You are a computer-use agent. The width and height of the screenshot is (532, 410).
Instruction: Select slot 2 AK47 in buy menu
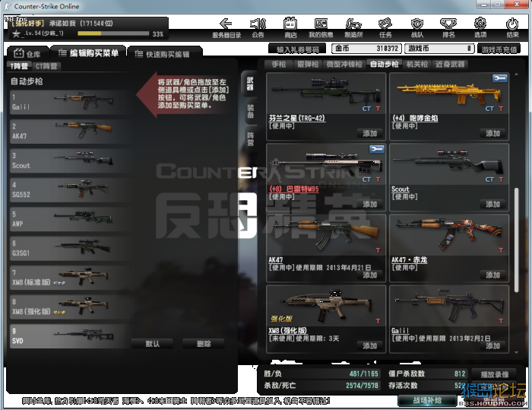(x=70, y=131)
